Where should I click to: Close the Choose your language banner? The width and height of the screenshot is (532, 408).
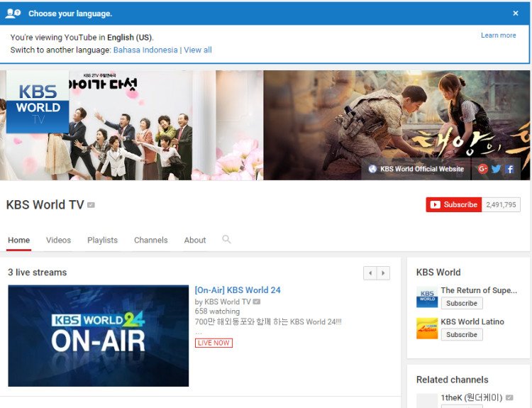point(516,13)
